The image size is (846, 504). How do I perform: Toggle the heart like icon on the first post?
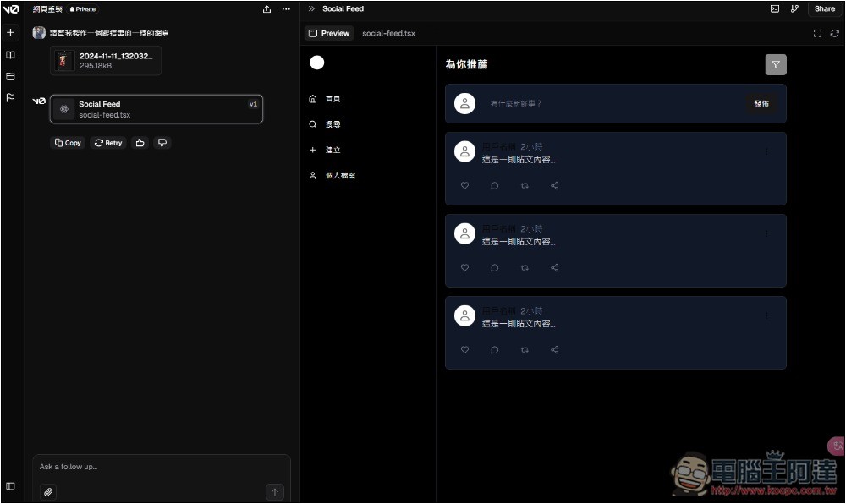coord(464,186)
